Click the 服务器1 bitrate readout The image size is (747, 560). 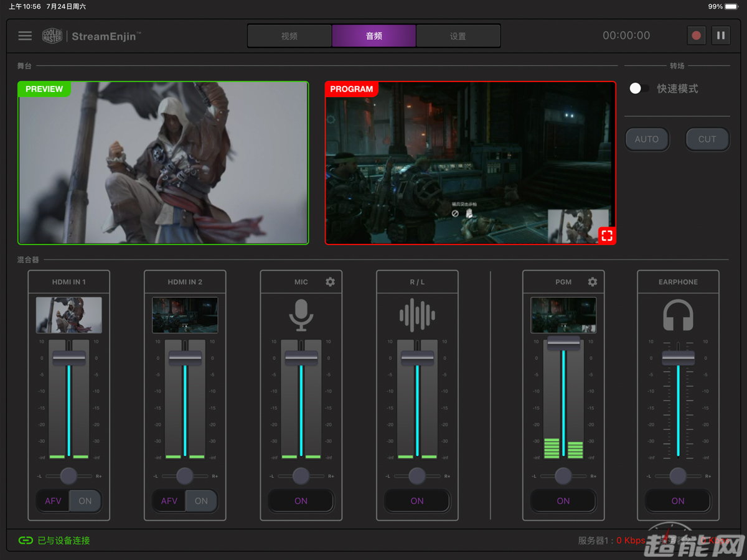(611, 541)
